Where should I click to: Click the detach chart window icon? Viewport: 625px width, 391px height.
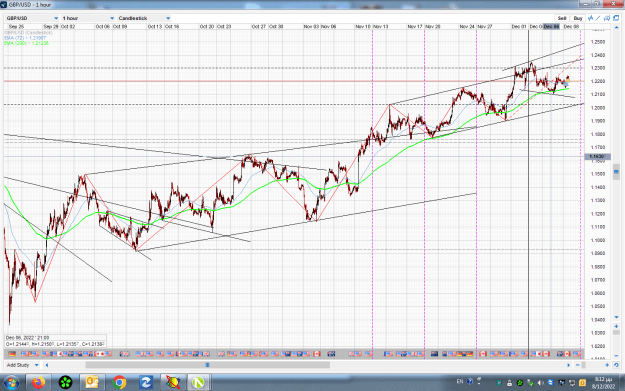click(x=616, y=18)
